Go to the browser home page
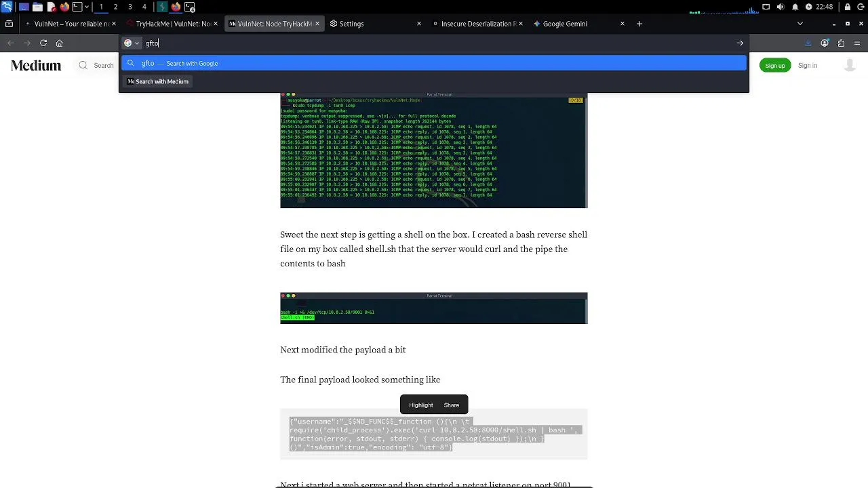Viewport: 868px width, 488px height. (60, 43)
